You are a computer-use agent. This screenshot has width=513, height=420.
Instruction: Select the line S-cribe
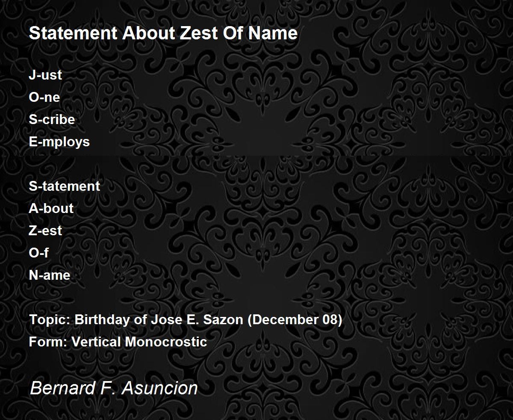point(52,119)
